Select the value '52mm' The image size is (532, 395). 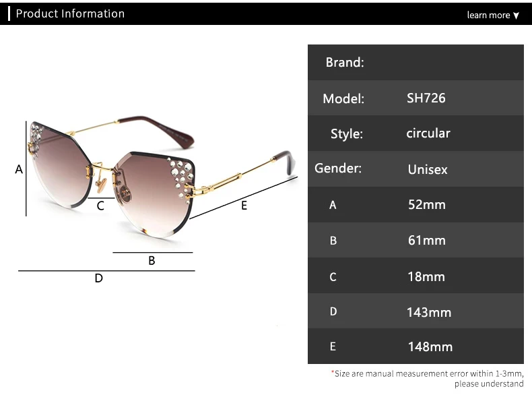(x=427, y=204)
